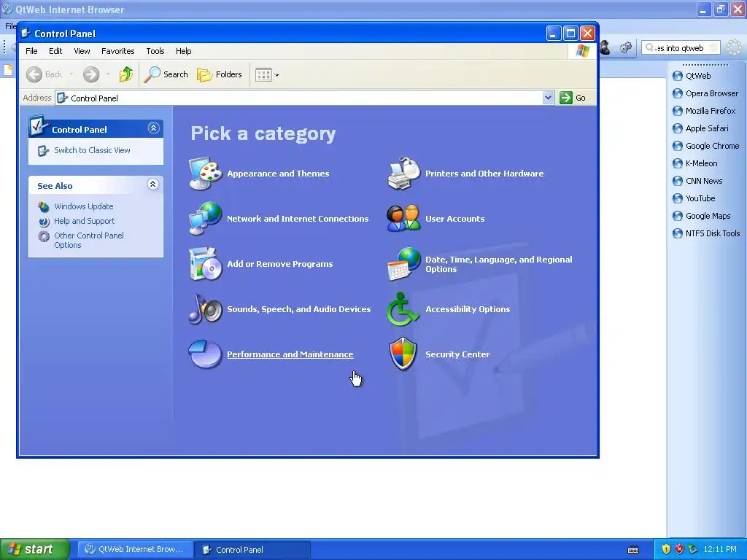This screenshot has width=747, height=560.
Task: Click the User Accounts people icon
Action: point(403,219)
